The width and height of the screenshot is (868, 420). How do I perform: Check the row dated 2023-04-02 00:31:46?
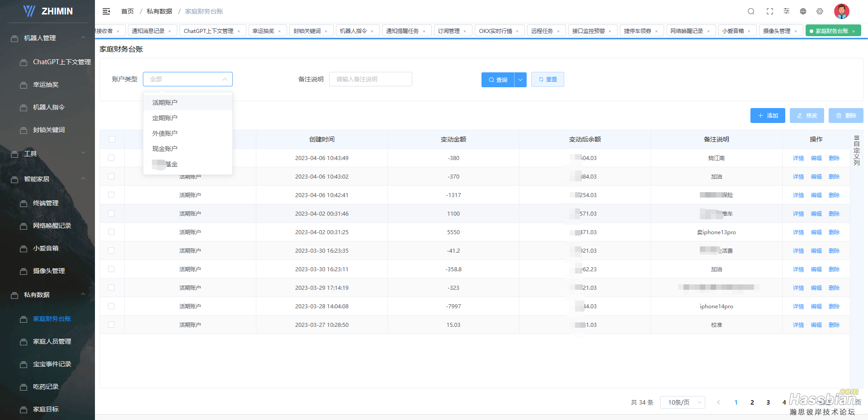(111, 213)
